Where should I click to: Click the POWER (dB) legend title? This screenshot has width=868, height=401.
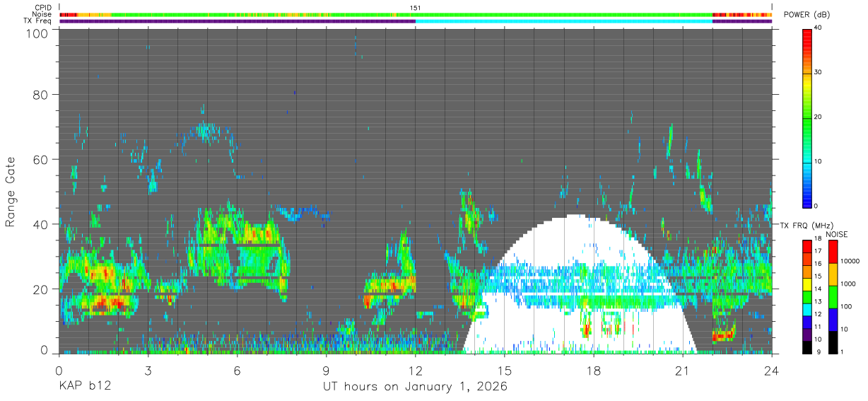click(x=805, y=14)
